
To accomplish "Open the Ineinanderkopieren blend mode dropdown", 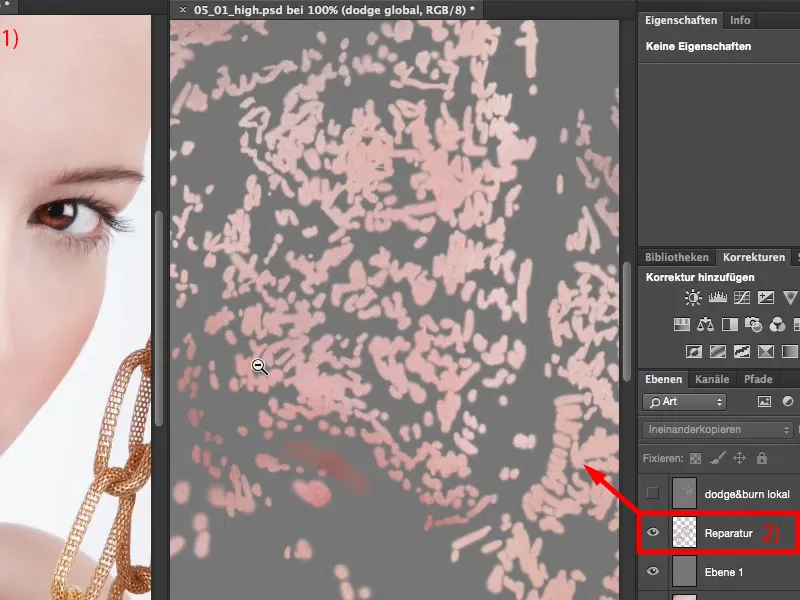I will (x=716, y=428).
